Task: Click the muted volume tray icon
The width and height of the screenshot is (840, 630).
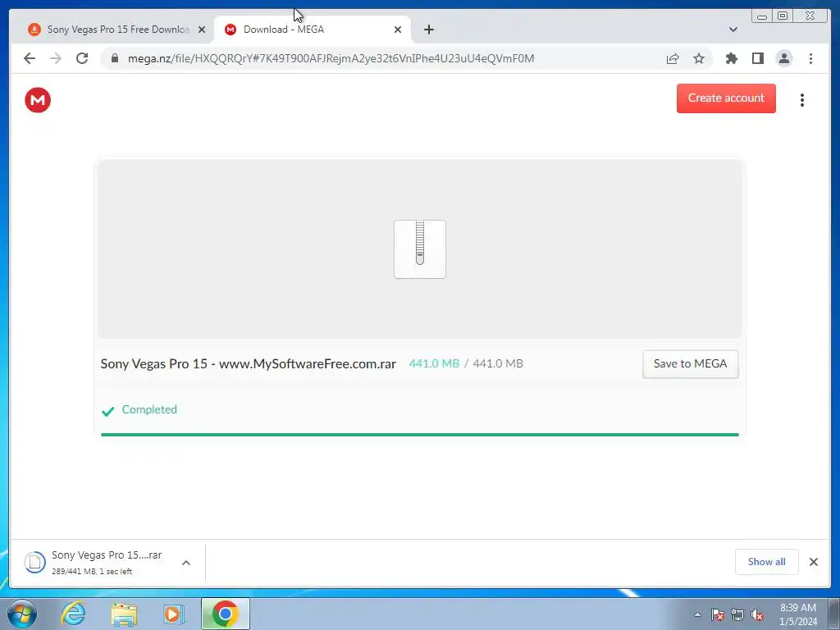Action: (757, 614)
